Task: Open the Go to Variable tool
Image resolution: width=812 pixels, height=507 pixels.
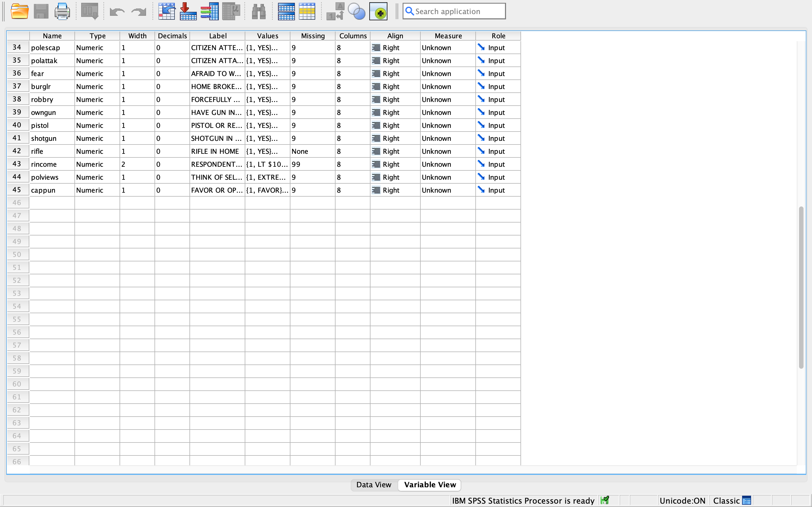Action: [188, 11]
